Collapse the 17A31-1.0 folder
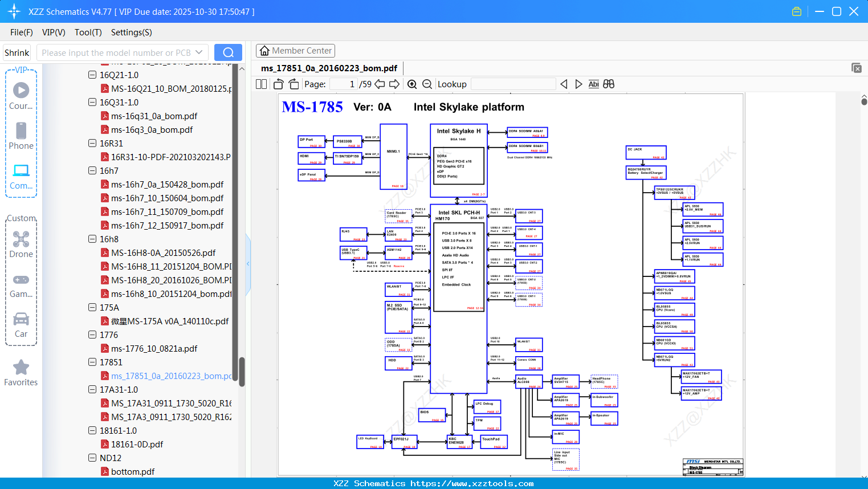This screenshot has height=489, width=868. pyautogui.click(x=92, y=389)
